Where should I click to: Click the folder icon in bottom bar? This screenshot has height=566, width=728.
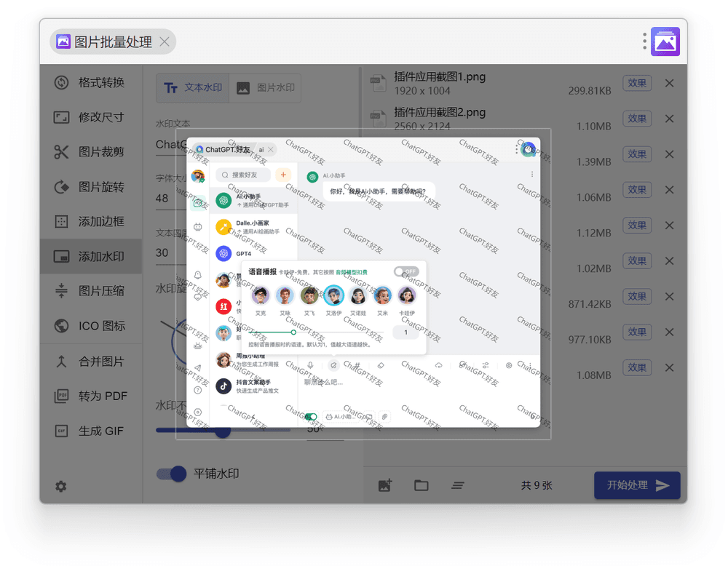coord(421,485)
